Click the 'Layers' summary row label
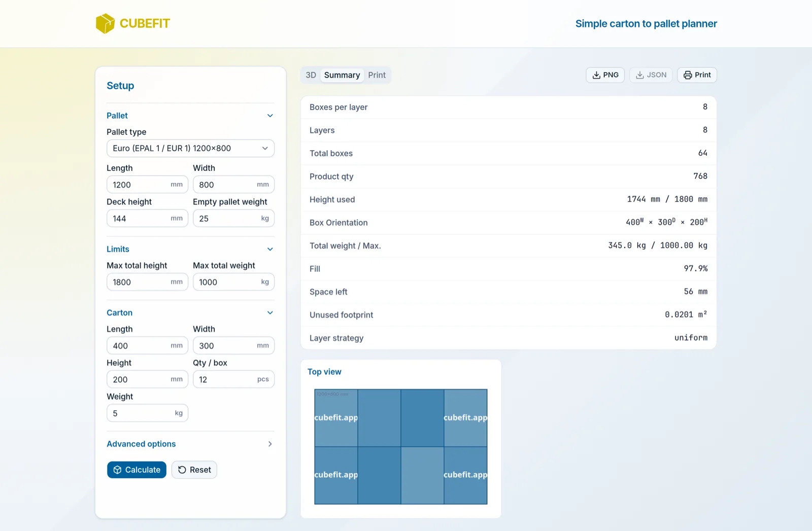Screen dimensions: 812x531 [322, 130]
